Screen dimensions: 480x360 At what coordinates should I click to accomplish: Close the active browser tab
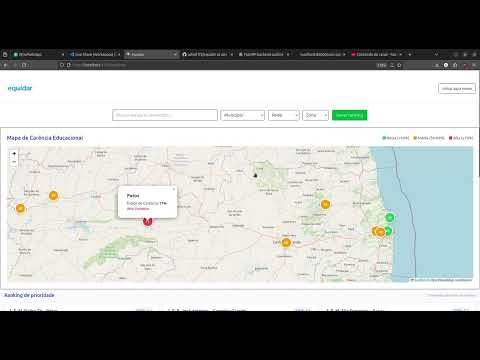(175, 54)
